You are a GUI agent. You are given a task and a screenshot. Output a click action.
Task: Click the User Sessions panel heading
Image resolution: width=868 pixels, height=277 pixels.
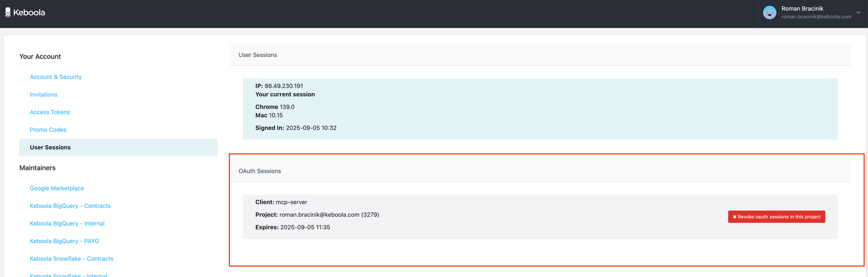258,55
